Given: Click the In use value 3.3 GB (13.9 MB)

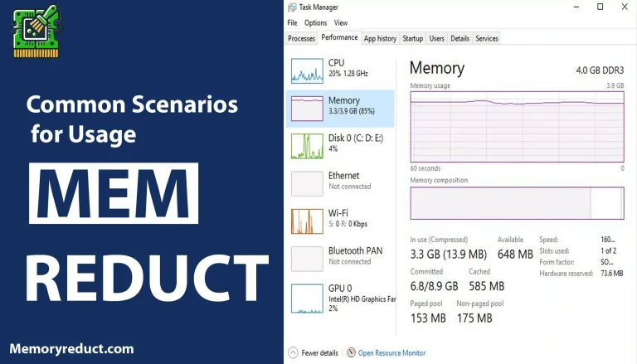Looking at the screenshot, I should pyautogui.click(x=449, y=255).
